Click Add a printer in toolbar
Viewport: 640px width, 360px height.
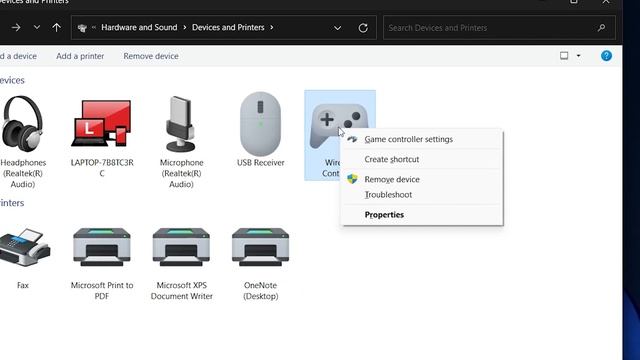[80, 56]
